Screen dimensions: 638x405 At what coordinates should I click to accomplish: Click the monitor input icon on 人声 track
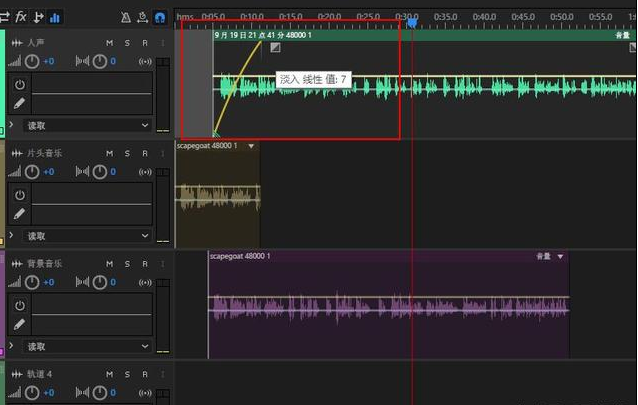click(146, 61)
